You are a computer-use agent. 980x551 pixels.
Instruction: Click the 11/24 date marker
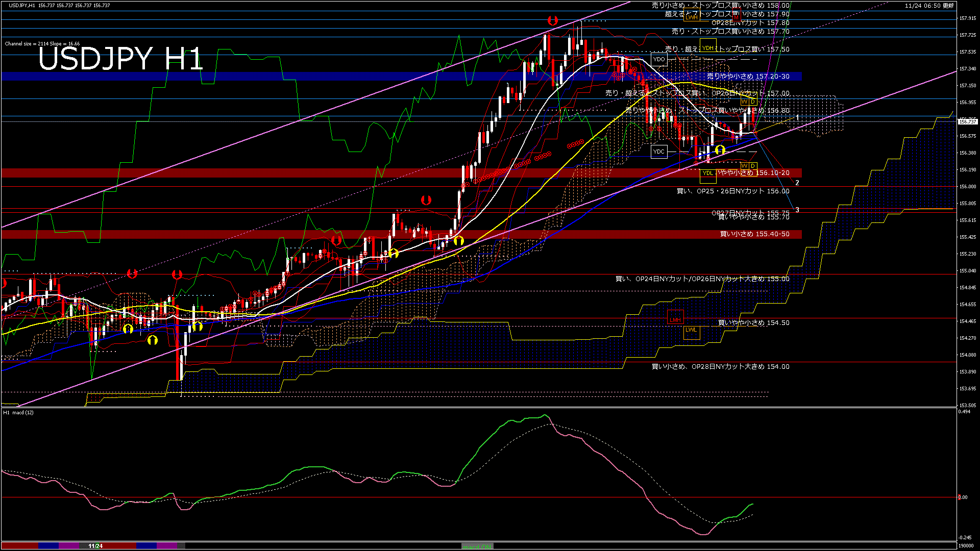coord(95,546)
